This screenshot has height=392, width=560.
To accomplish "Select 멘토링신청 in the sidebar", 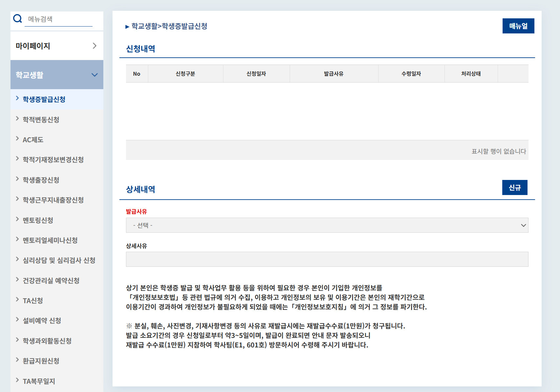I will pyautogui.click(x=38, y=220).
